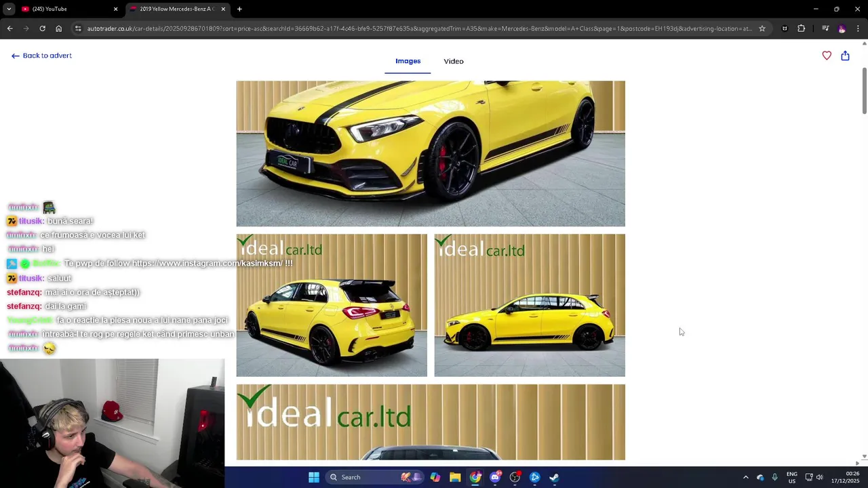Viewport: 868px width, 488px height.
Task: Open ENG US language switcher
Action: click(x=792, y=477)
